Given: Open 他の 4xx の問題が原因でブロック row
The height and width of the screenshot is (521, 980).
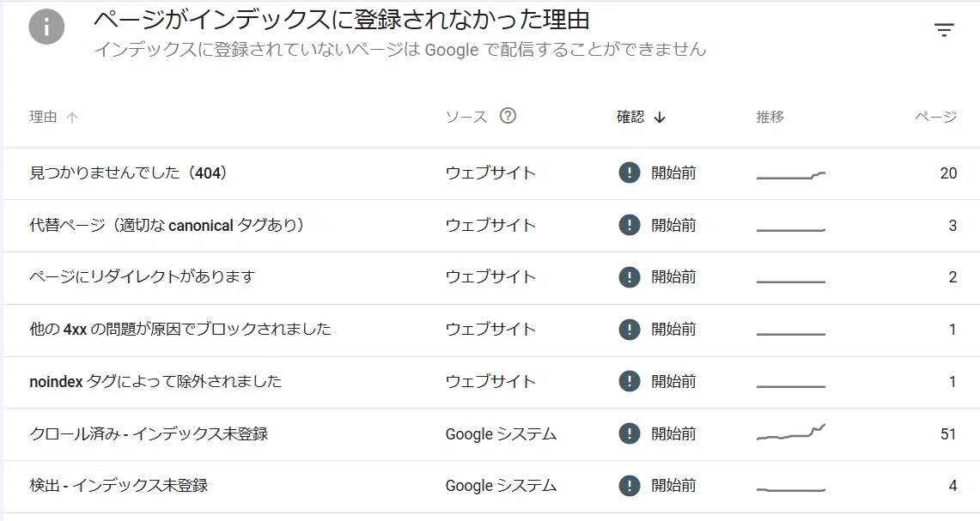Looking at the screenshot, I should [x=493, y=330].
